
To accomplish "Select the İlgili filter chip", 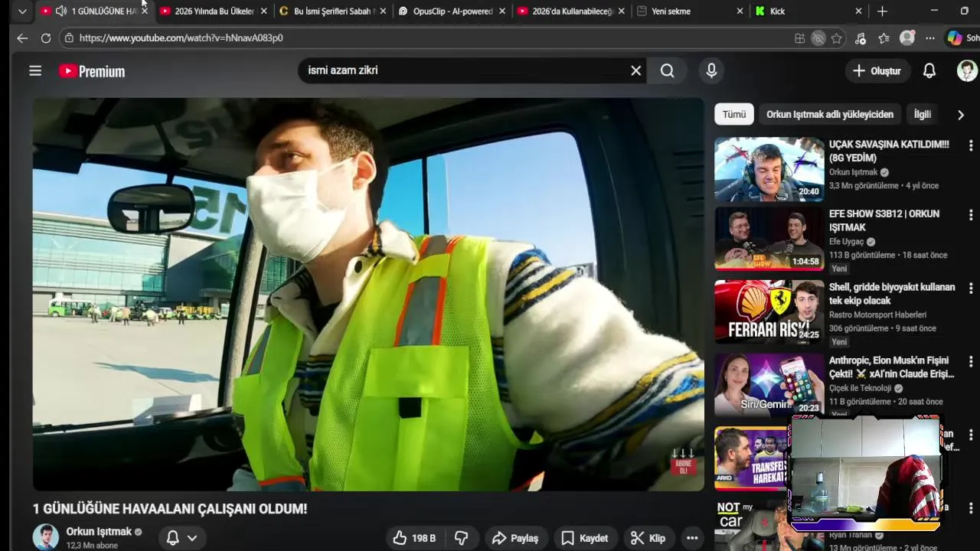I will click(x=923, y=114).
